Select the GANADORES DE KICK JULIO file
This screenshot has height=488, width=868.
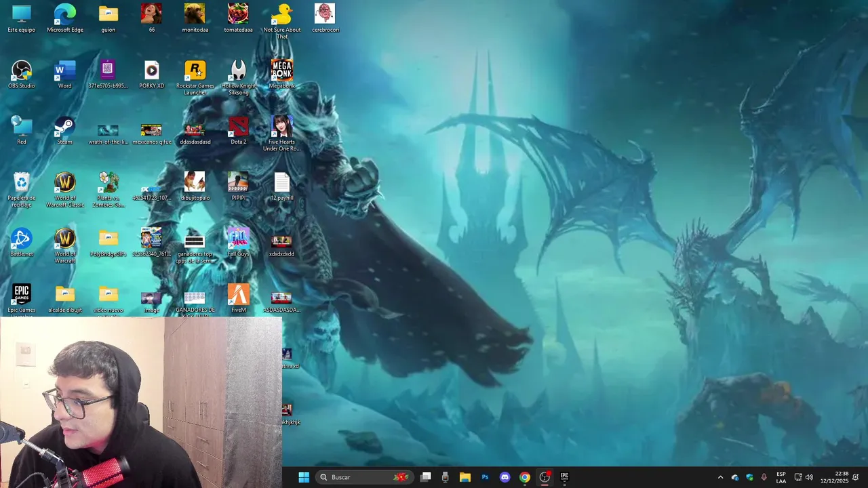click(x=195, y=304)
